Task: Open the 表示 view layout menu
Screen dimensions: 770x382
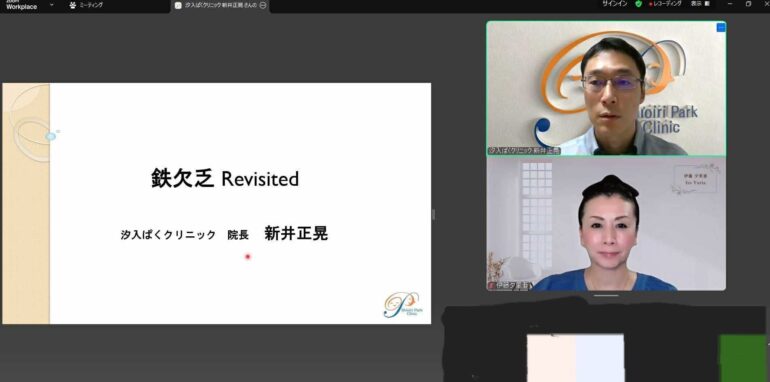Action: [x=700, y=3]
